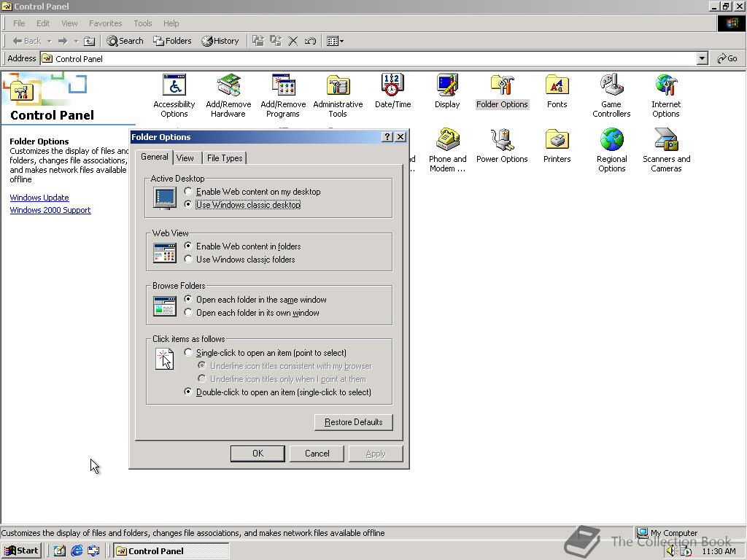This screenshot has height=560, width=747.
Task: Click the 11:30 AM taskbar clock
Action: (719, 551)
